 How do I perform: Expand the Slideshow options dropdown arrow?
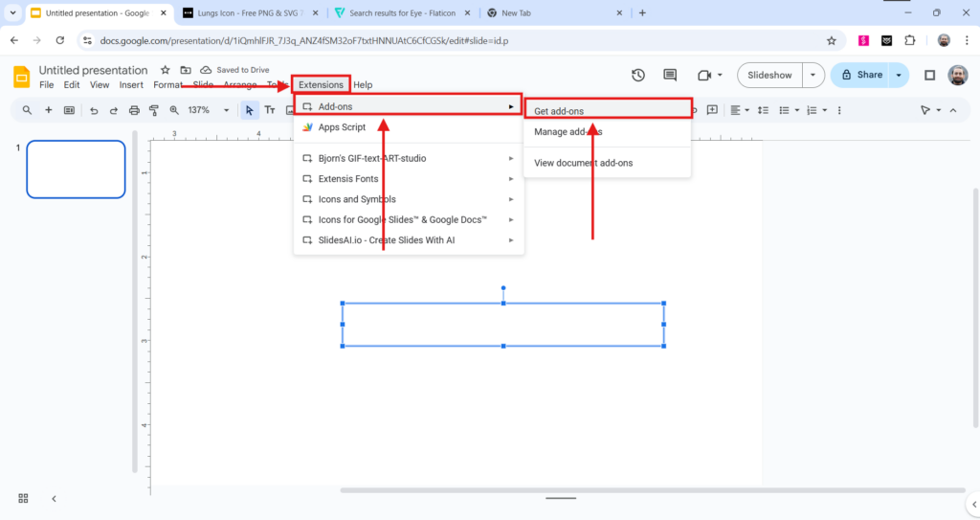point(813,75)
